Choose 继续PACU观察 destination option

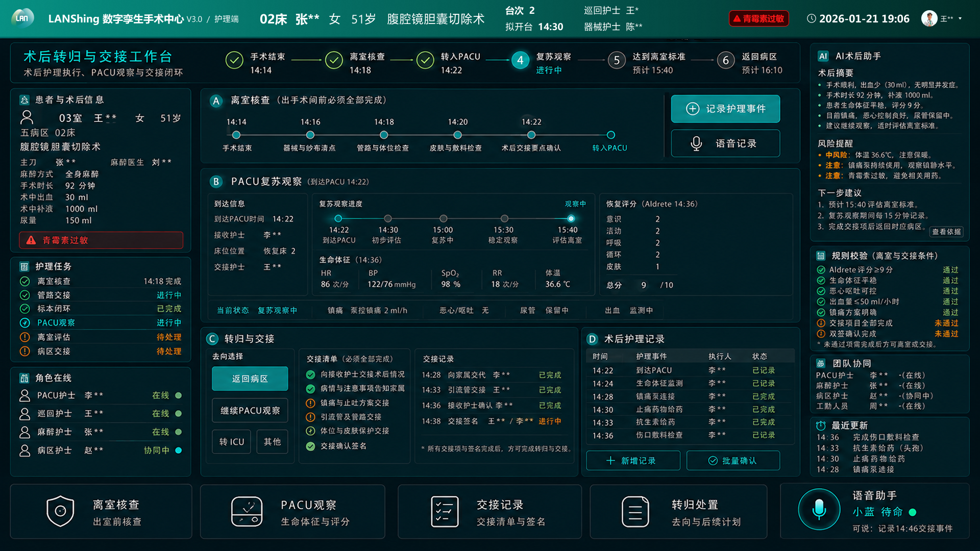coord(250,410)
